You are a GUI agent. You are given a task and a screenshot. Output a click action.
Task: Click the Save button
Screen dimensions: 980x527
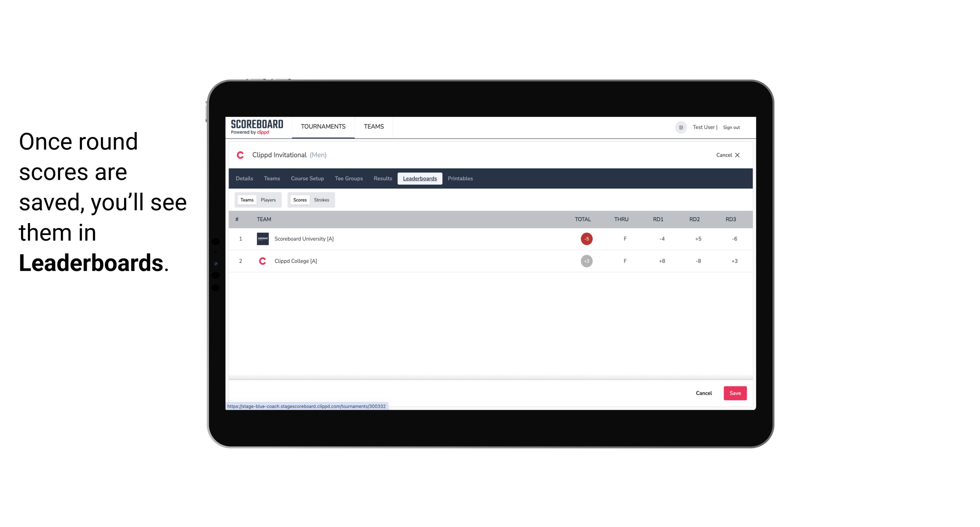point(734,393)
